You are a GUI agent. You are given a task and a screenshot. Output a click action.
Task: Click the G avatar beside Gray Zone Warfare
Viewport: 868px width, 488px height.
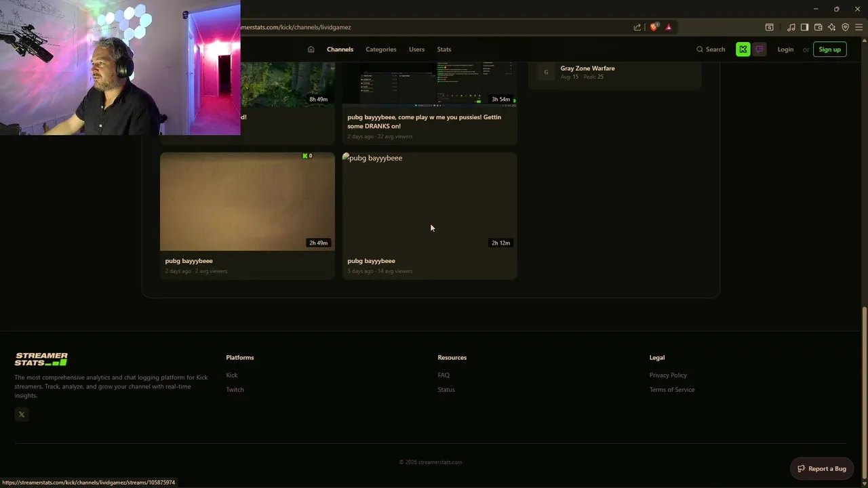[x=546, y=73]
